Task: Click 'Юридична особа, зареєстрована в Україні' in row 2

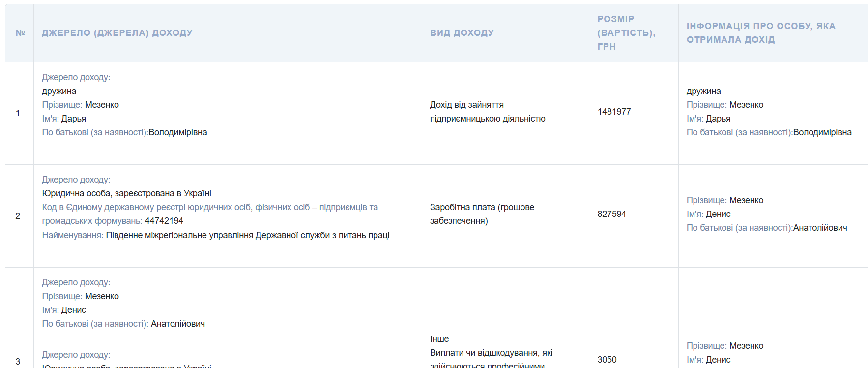Action: pos(127,193)
